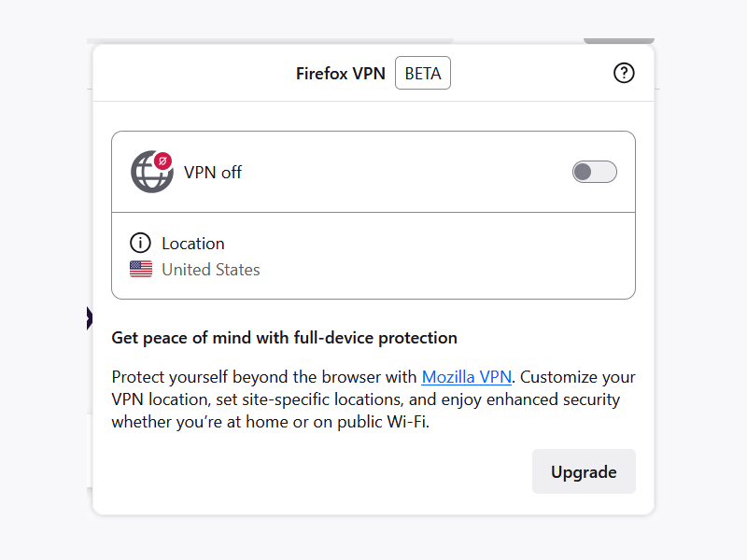Open the Mozilla VPN link
747x560 pixels.
pyautogui.click(x=467, y=377)
